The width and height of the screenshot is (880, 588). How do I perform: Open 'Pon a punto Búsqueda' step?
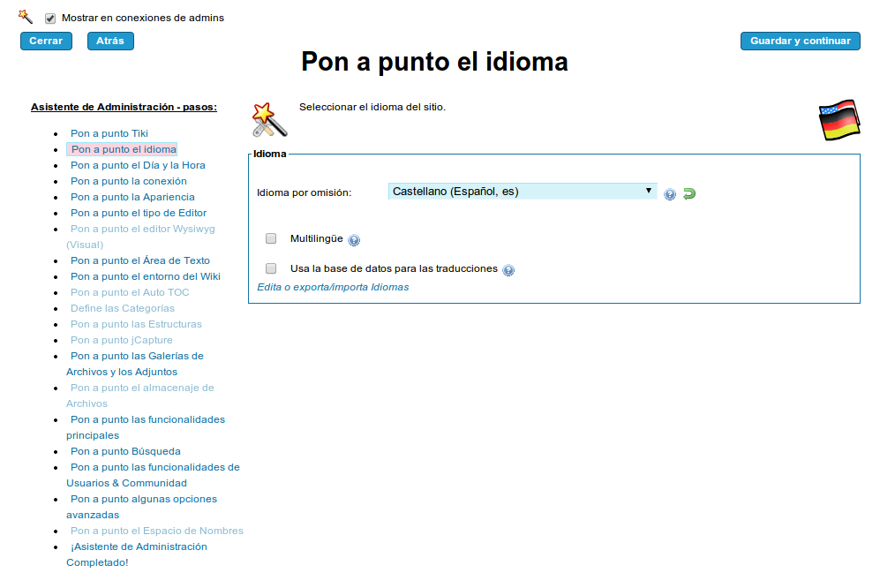click(125, 451)
